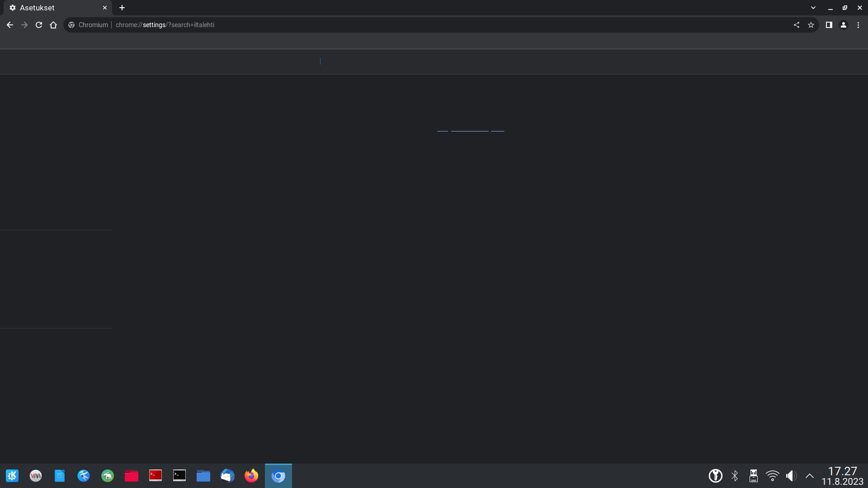
Task: Expand the tab search chevron
Action: tap(813, 8)
